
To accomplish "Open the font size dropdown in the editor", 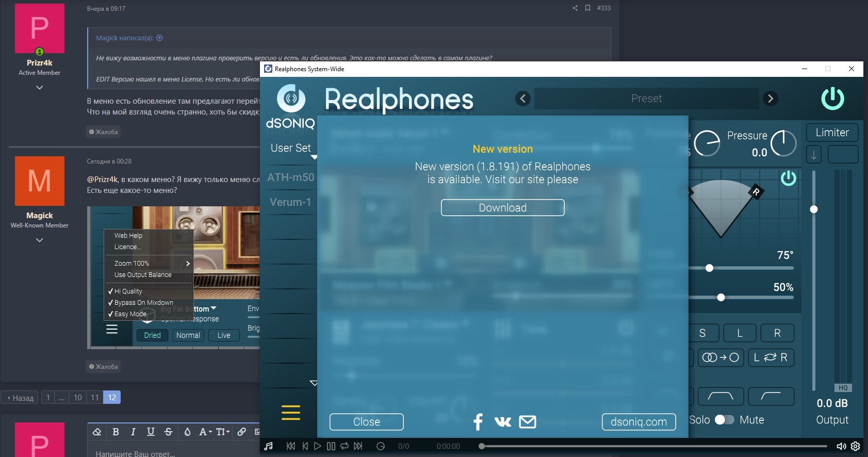I will click(223, 432).
